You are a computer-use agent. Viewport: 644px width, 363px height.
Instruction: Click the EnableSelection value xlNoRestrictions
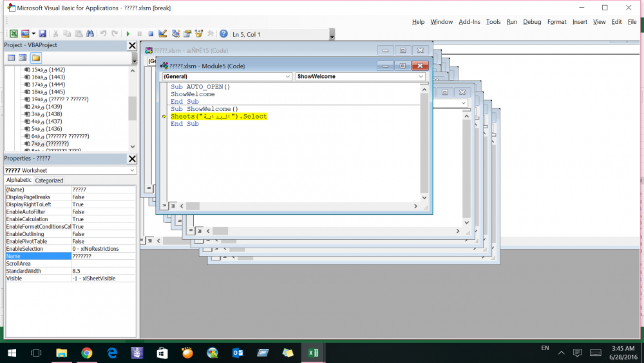pyautogui.click(x=103, y=249)
